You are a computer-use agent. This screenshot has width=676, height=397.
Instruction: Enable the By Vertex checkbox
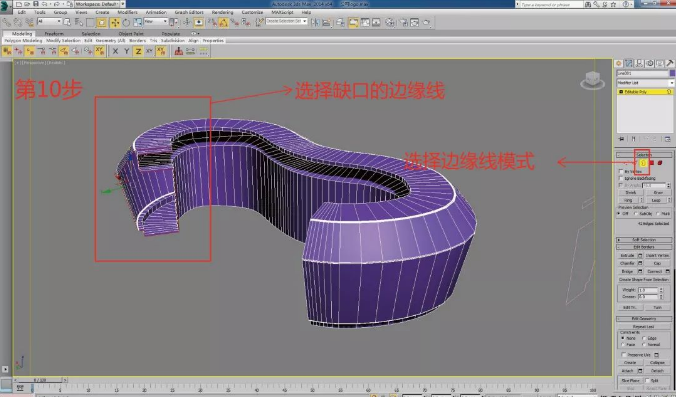click(x=621, y=172)
